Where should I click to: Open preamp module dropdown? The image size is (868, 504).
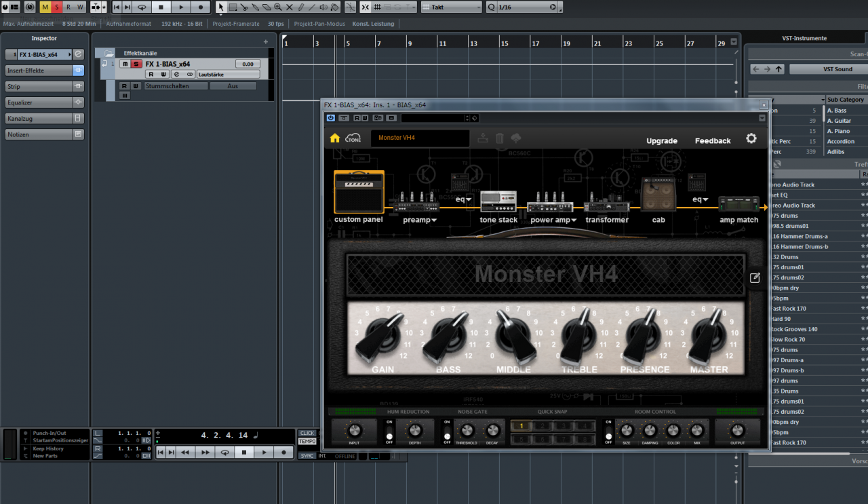pyautogui.click(x=434, y=220)
